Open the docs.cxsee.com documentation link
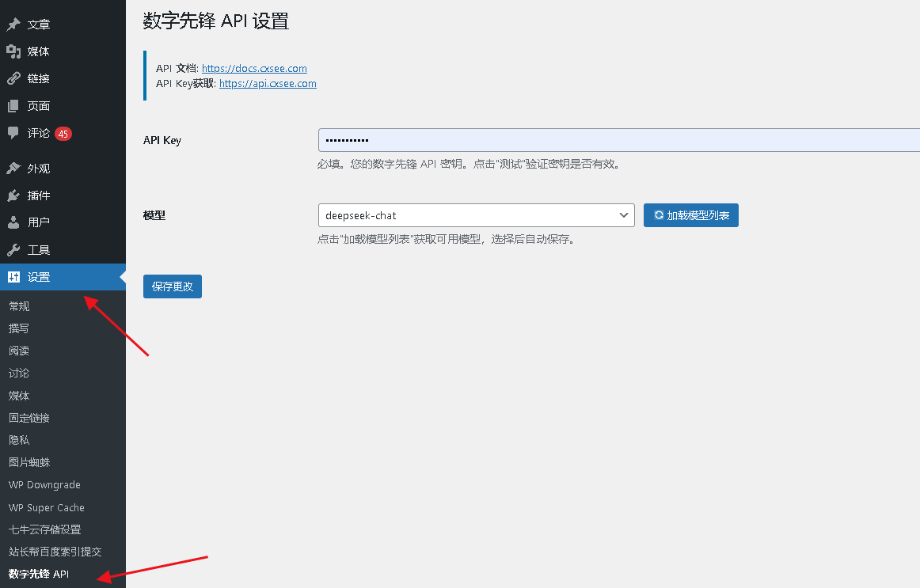Image resolution: width=920 pixels, height=588 pixels. click(x=254, y=69)
